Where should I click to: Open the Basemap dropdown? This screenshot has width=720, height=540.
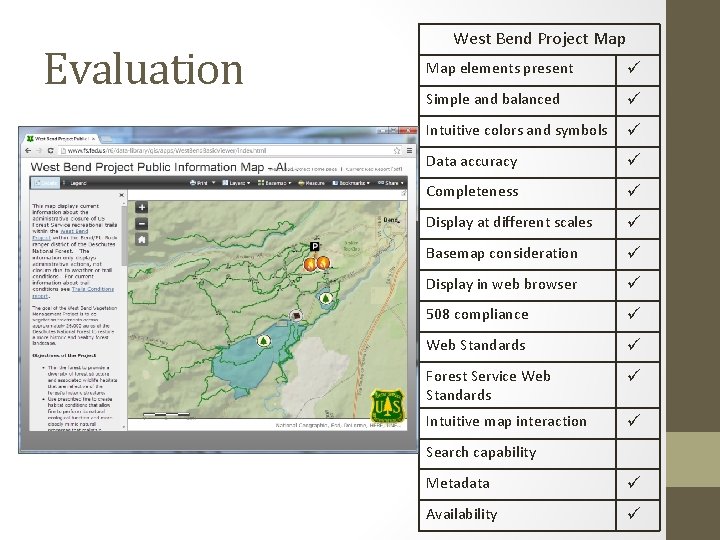pyautogui.click(x=275, y=183)
